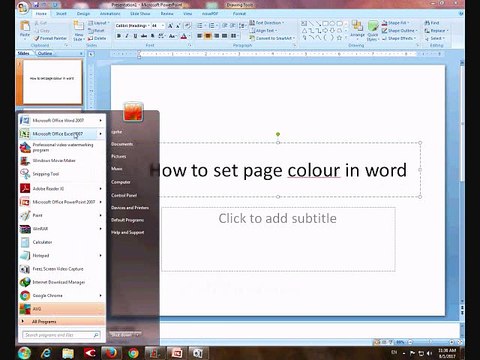Screen dimensions: 480x360
Task: Click the Clear Formatting eraser icon
Action: click(x=187, y=26)
